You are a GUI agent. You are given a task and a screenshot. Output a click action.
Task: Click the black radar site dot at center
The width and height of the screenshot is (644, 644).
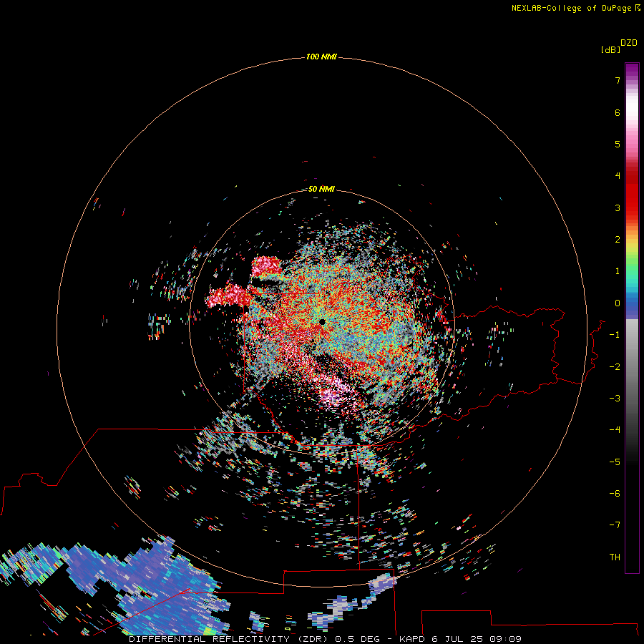[322, 322]
